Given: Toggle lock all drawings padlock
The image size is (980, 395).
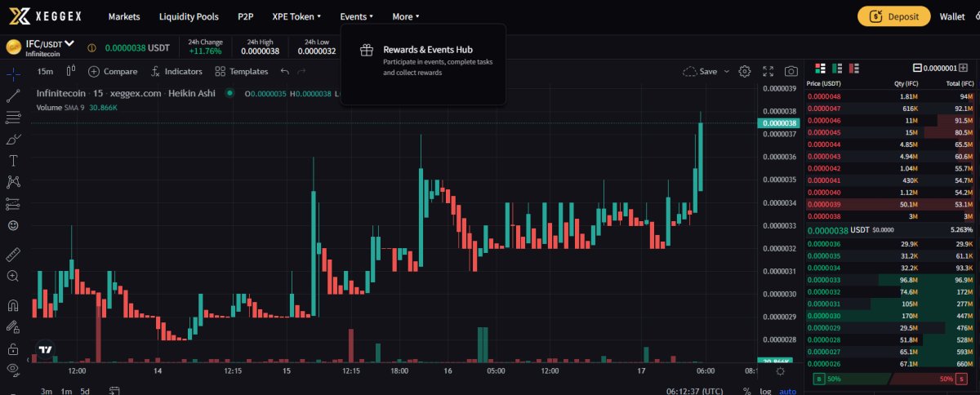Looking at the screenshot, I should [x=12, y=349].
